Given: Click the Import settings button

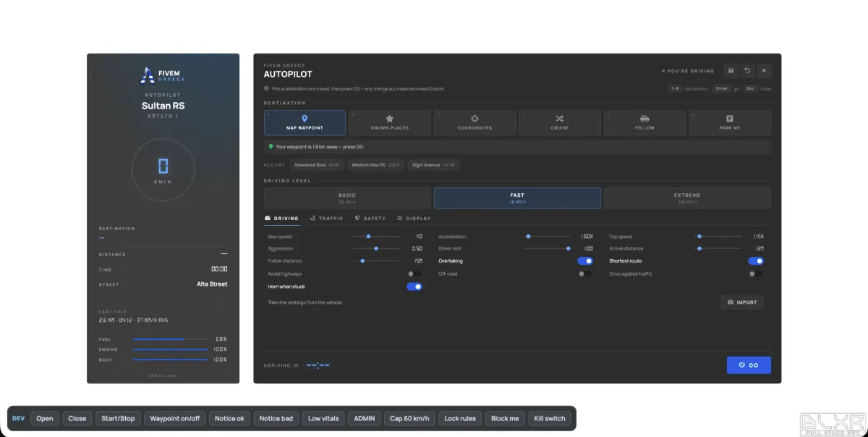Looking at the screenshot, I should [742, 302].
